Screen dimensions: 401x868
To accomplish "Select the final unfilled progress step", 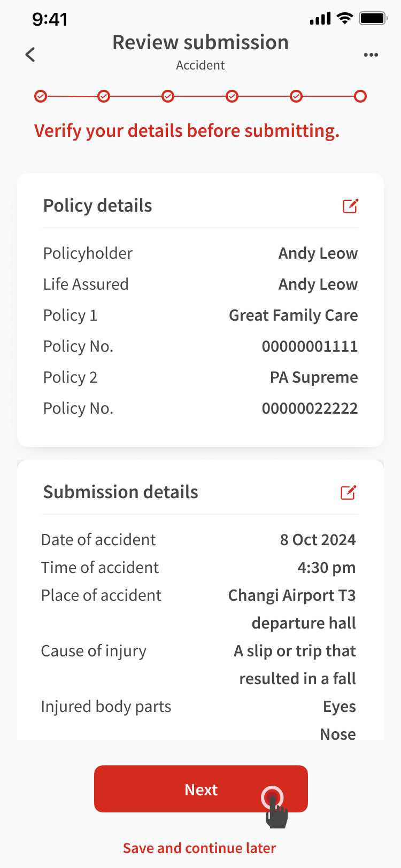I will (360, 96).
